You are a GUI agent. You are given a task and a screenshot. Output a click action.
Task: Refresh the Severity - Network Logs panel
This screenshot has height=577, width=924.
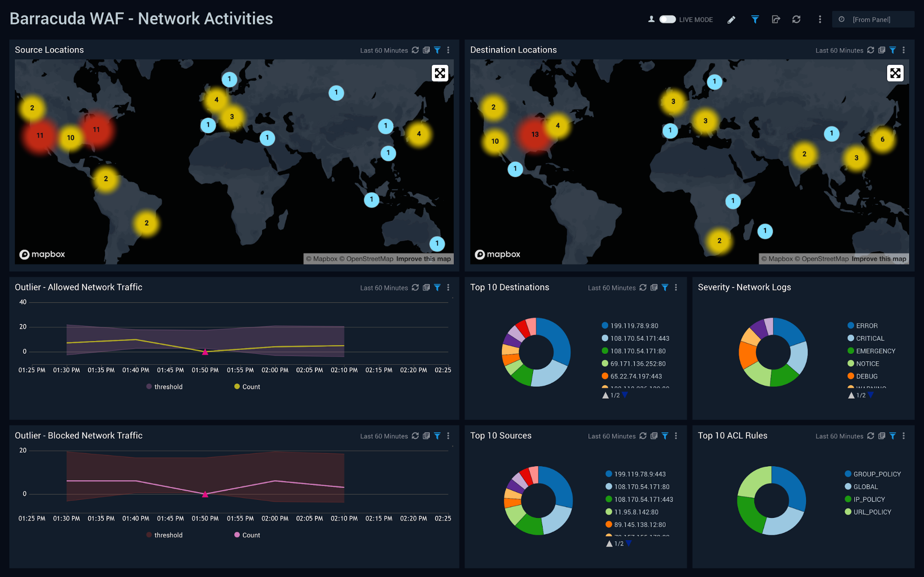(x=870, y=287)
